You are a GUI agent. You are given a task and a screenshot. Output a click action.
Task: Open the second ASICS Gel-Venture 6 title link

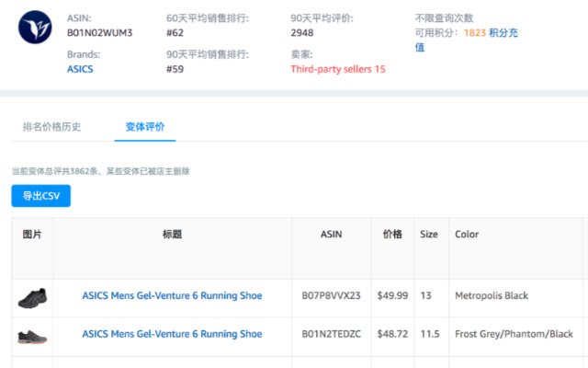pyautogui.click(x=172, y=334)
